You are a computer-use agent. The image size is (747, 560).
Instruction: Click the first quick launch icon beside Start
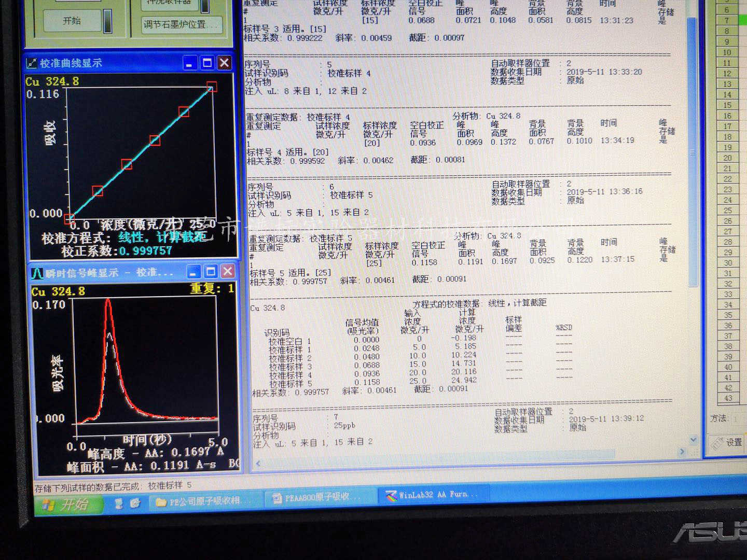(119, 503)
